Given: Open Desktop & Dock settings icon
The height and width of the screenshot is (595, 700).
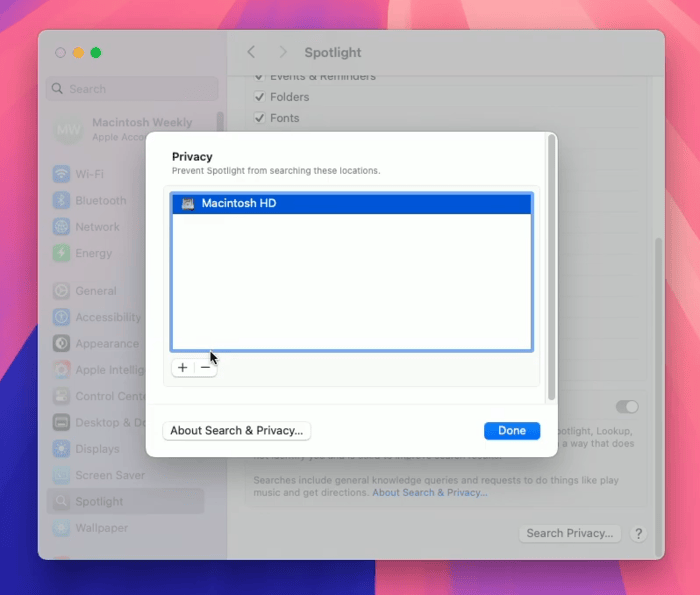Looking at the screenshot, I should click(61, 422).
